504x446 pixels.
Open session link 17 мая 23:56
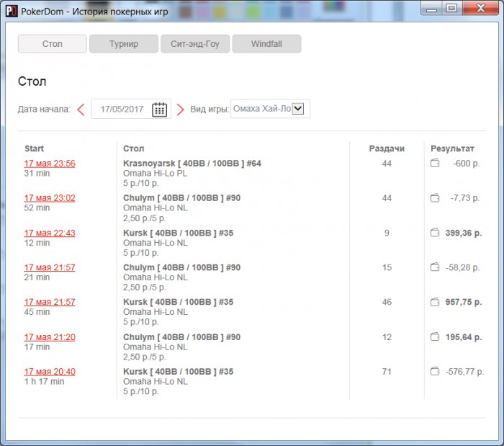point(50,164)
